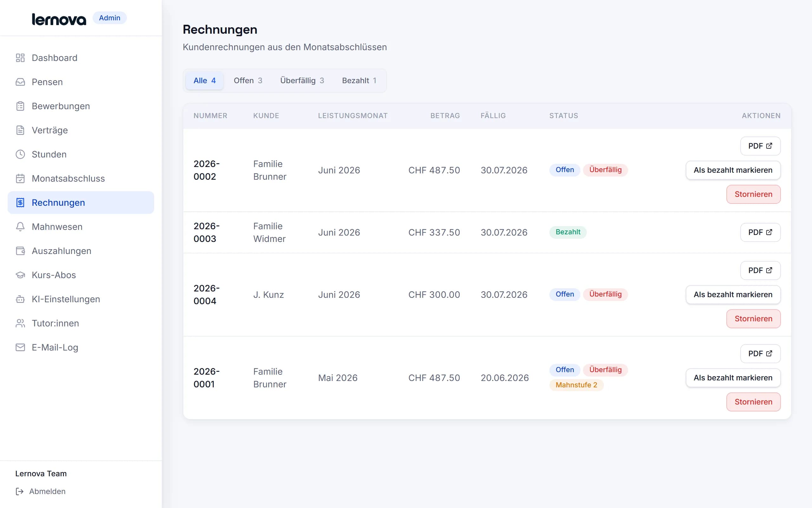Open Mahnwesen in the sidebar
The width and height of the screenshot is (812, 508).
(x=81, y=227)
